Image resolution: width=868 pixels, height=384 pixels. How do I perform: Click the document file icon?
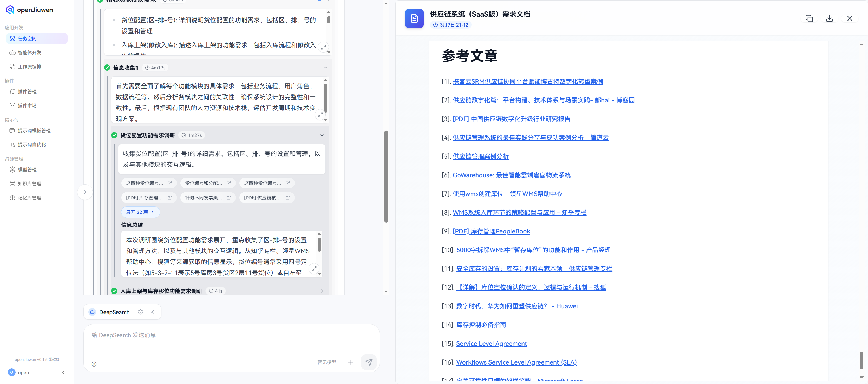414,18
